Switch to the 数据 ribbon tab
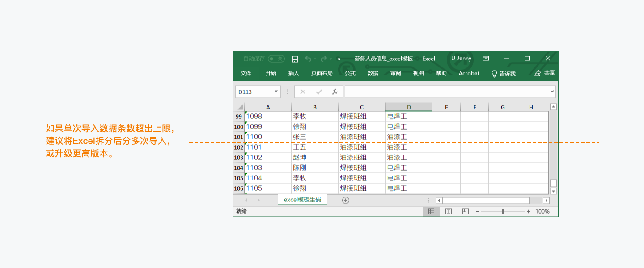 [x=373, y=73]
